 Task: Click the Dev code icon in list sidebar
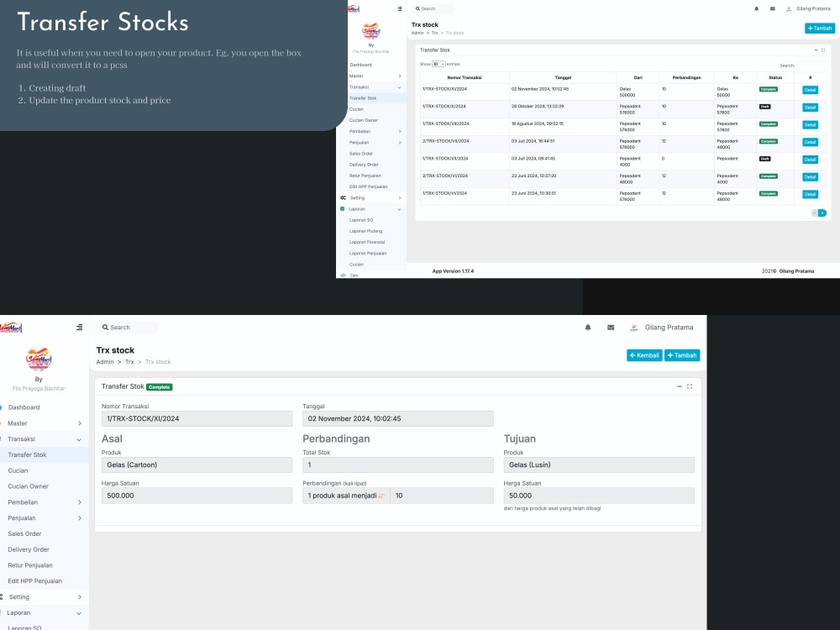(x=343, y=276)
